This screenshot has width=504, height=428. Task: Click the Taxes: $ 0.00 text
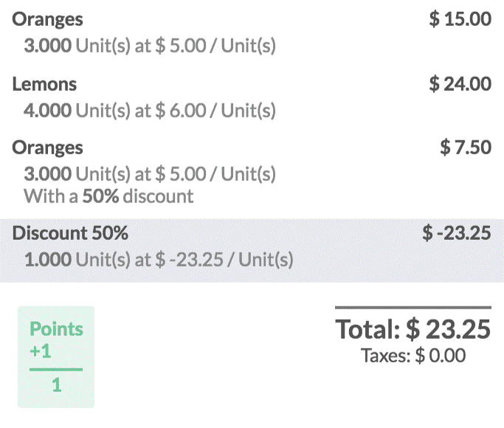coord(413,356)
